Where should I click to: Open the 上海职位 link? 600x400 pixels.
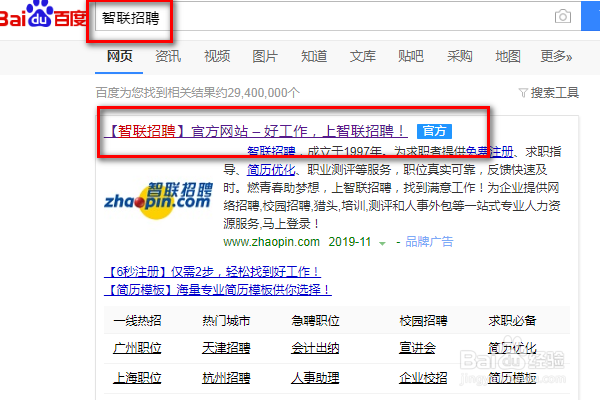point(137,378)
